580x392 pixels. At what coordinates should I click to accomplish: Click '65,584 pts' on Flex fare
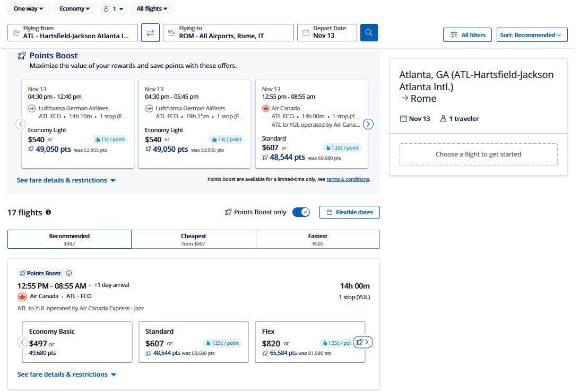pos(283,353)
